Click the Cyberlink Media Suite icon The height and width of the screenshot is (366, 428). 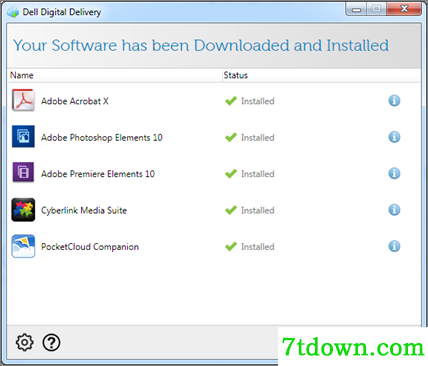pos(23,210)
